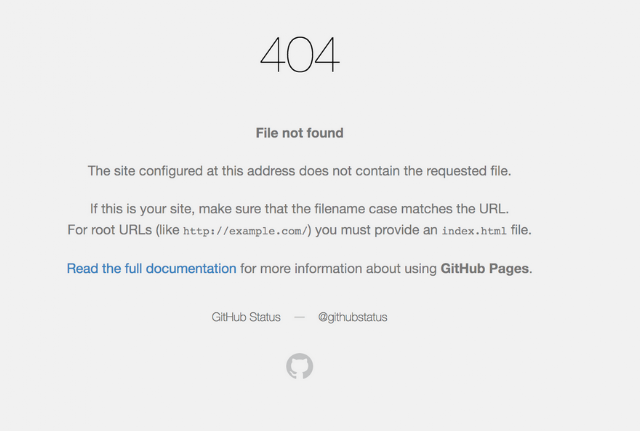Click the word Status in GitHub Status
The image size is (640, 431).
pyautogui.click(x=264, y=317)
